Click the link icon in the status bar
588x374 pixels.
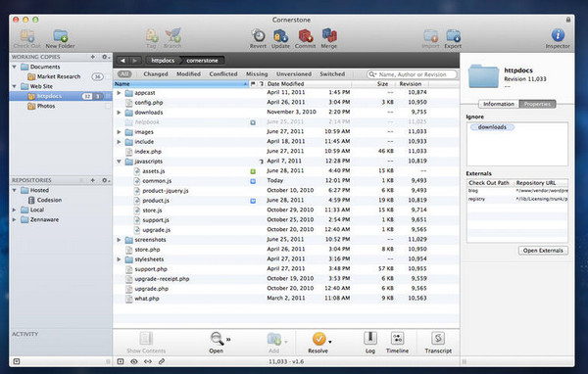162,361
